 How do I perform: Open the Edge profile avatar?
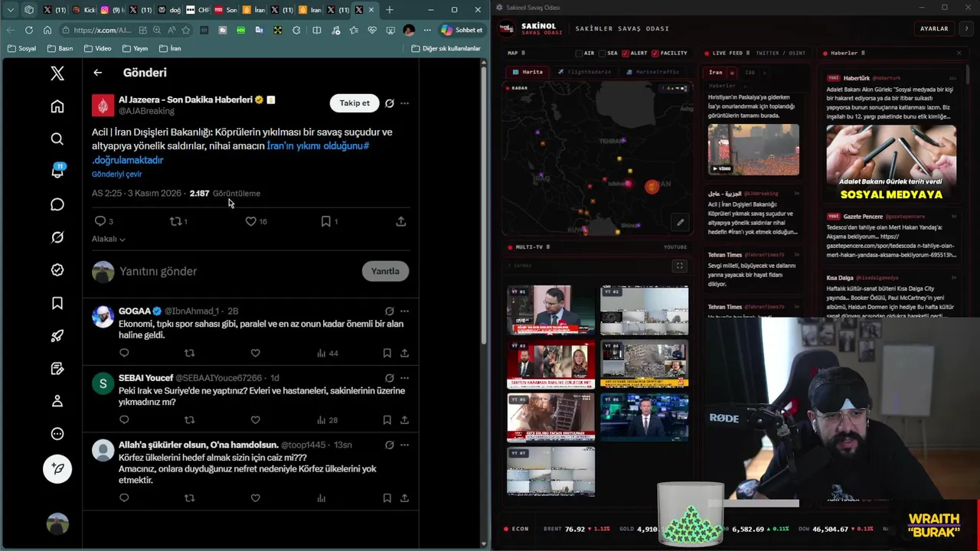(x=409, y=30)
